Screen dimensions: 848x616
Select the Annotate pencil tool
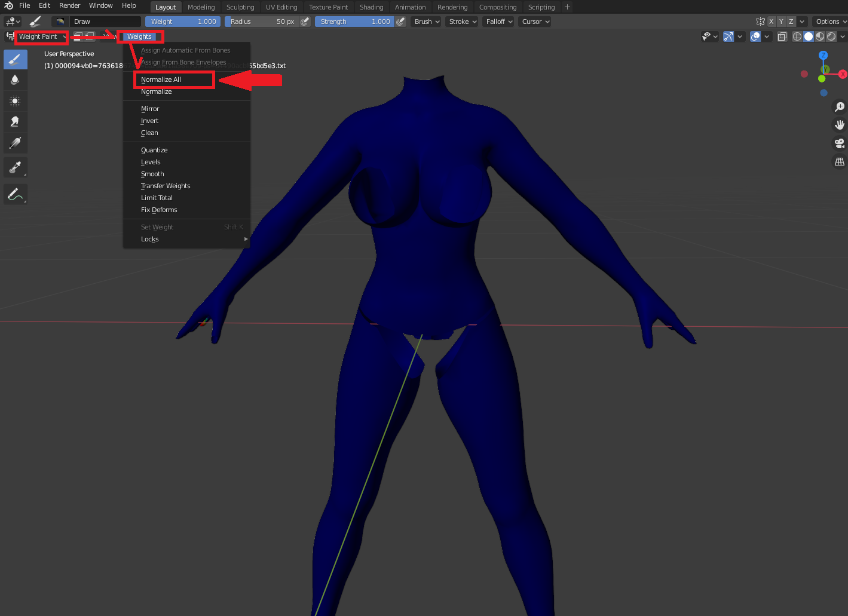(15, 194)
